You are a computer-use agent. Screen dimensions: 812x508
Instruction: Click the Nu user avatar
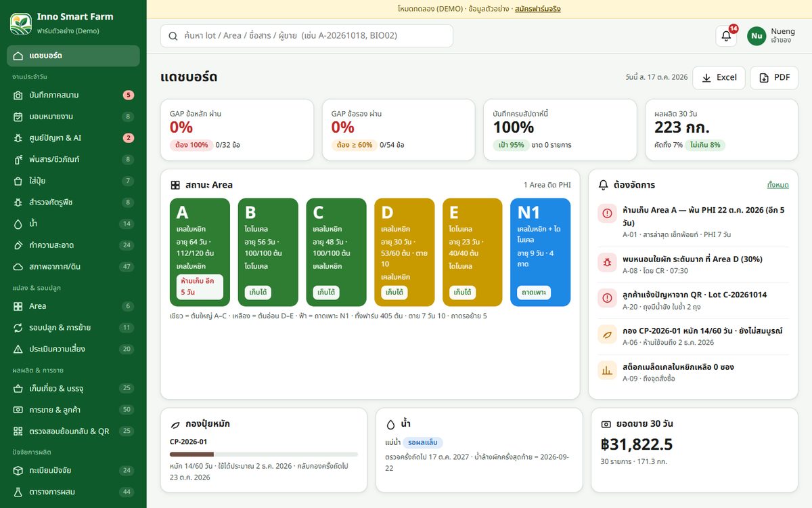pyautogui.click(x=757, y=36)
